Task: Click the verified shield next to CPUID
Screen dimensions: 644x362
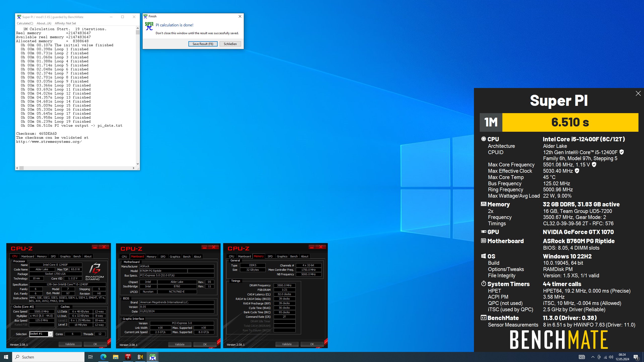Action: [x=622, y=152]
